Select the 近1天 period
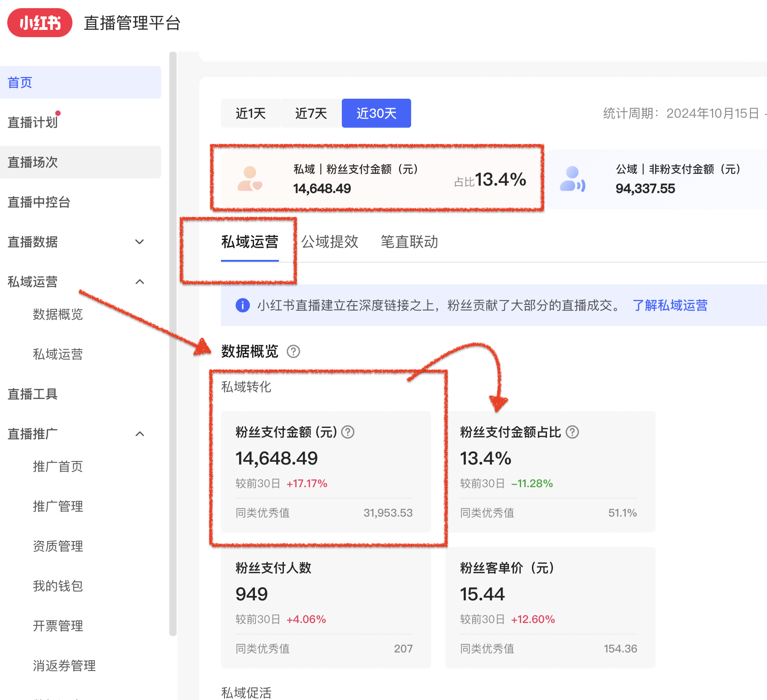Viewport: 767px width, 700px height. (250, 113)
